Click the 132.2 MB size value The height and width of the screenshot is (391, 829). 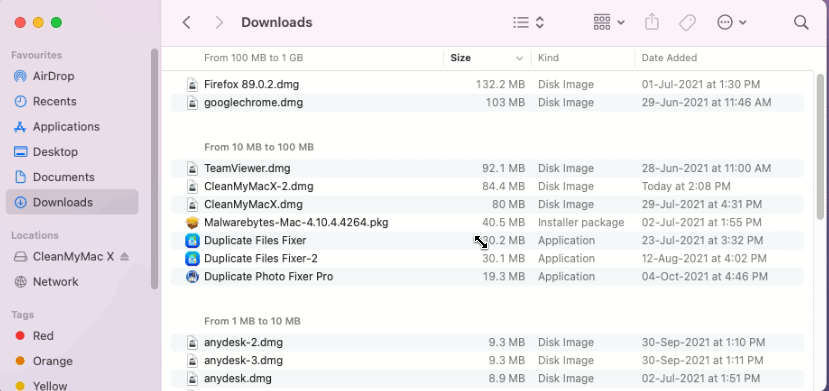[500, 85]
